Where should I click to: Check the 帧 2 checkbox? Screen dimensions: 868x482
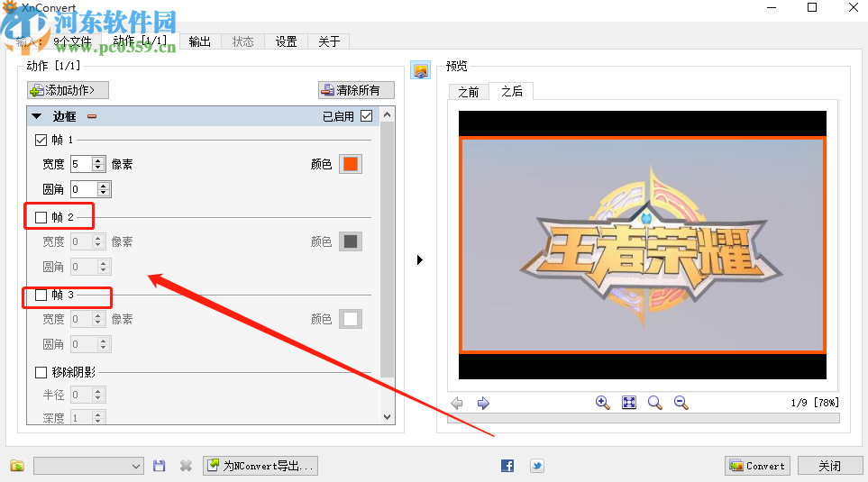point(41,217)
